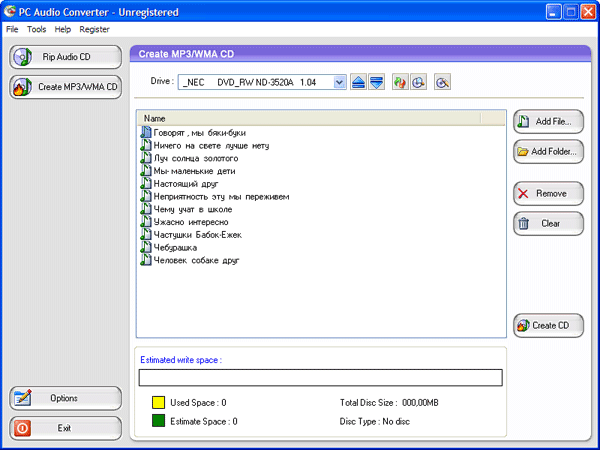Click Add Folder... button
600x450 pixels.
coord(548,152)
